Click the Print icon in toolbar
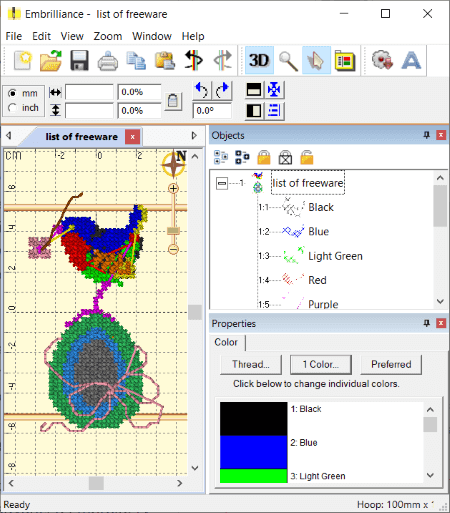The height and width of the screenshot is (513, 450). pos(108,60)
